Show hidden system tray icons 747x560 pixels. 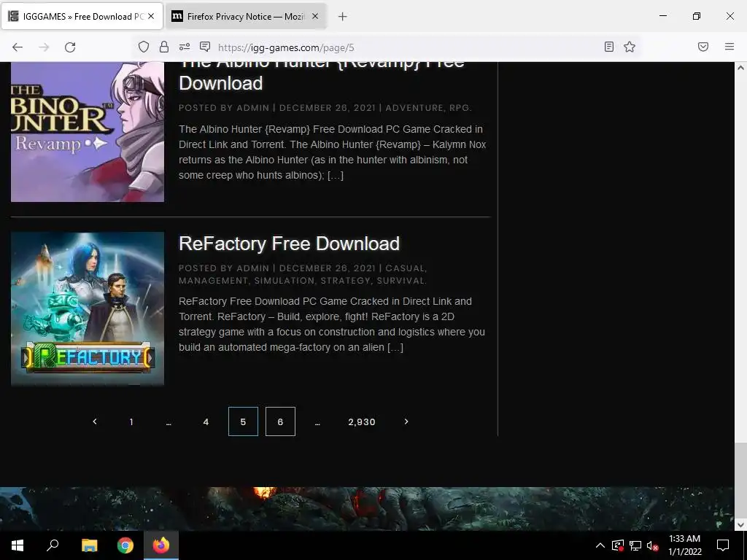pos(600,545)
